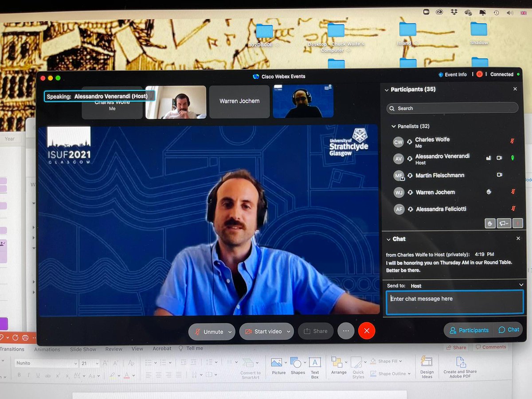Open the Acrobat tab in PowerPoint
The height and width of the screenshot is (399, 532).
(161, 348)
